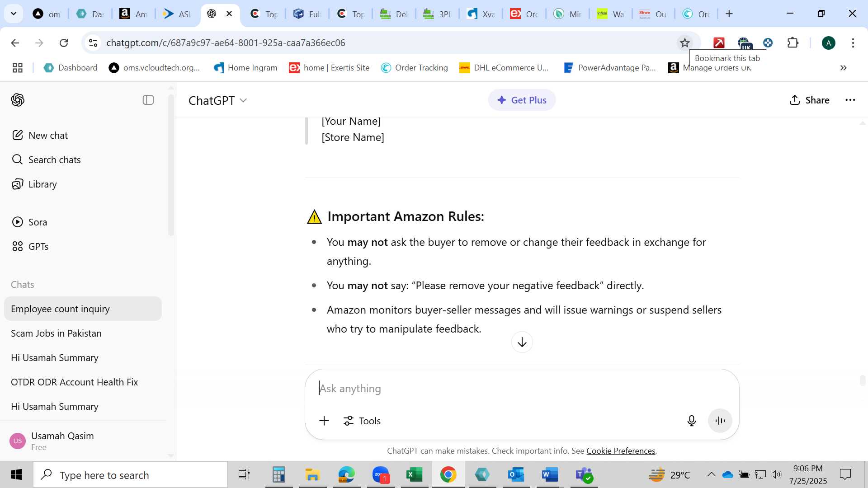Go back with the browser back arrow
The image size is (868, 488).
point(15,43)
